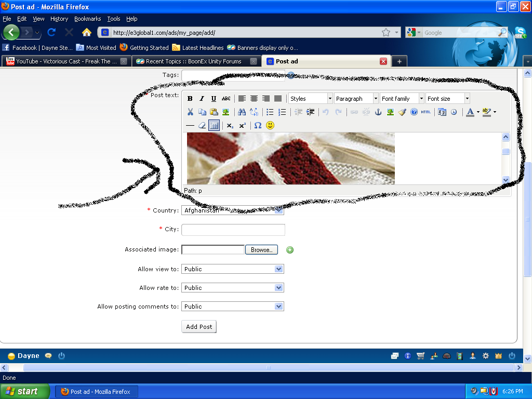Insert an anchor with the anchor icon
Viewport: 532px width, 399px height.
[378, 112]
